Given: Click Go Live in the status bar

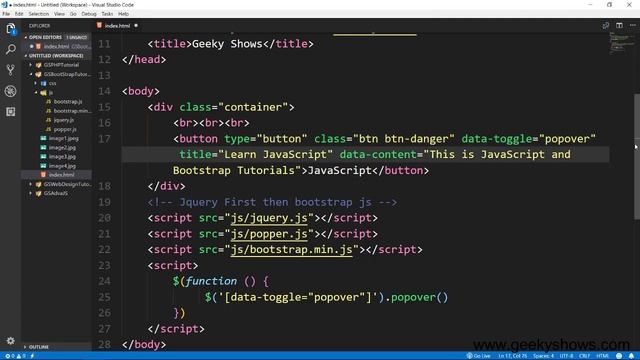Looking at the screenshot, I should [x=479, y=356].
